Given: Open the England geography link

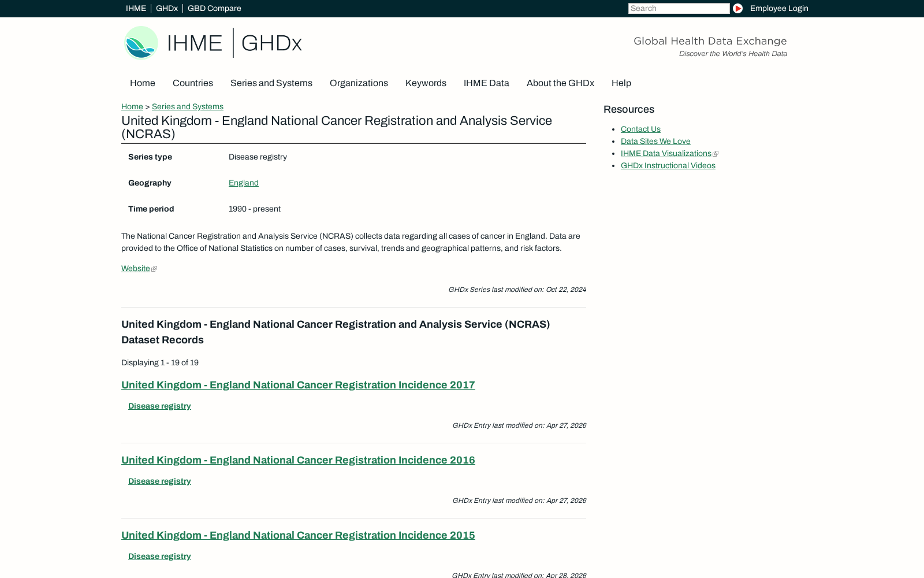Looking at the screenshot, I should point(244,183).
